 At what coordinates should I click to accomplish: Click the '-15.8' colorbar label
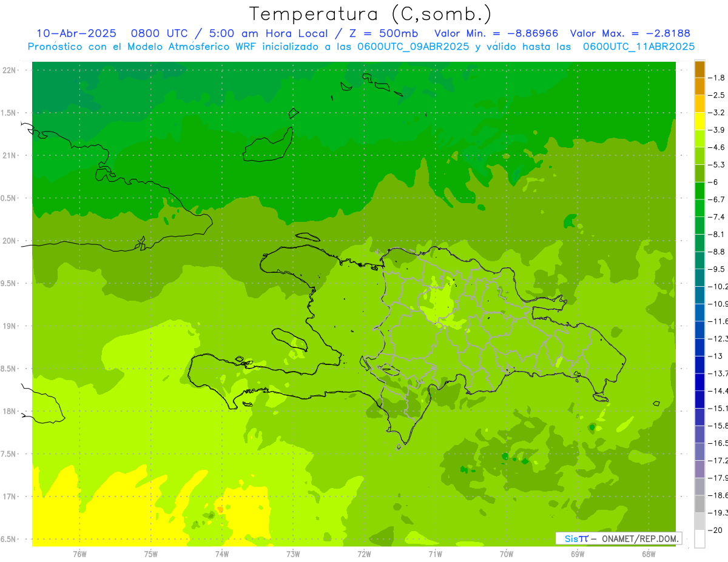(718, 426)
